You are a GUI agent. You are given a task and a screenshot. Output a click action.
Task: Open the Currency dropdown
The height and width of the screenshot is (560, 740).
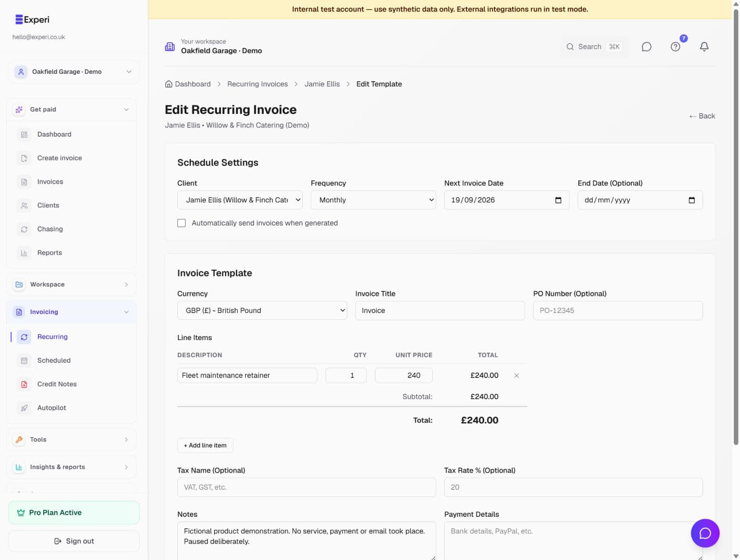(x=262, y=310)
